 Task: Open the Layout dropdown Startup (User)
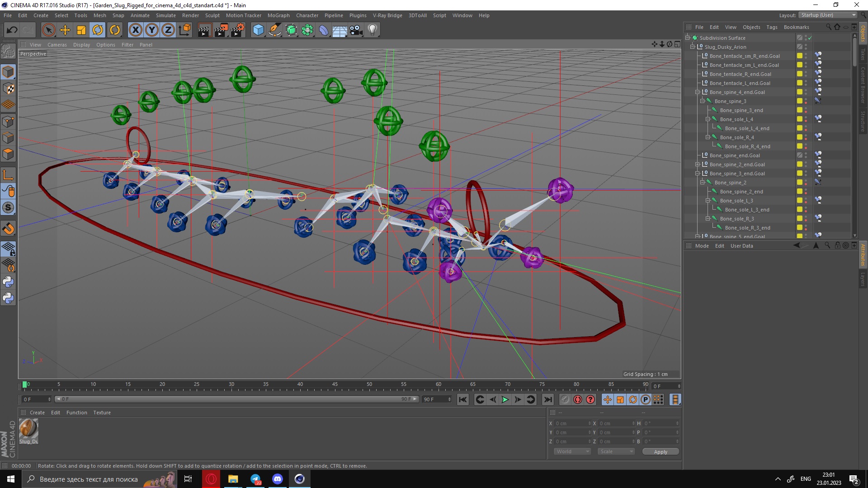pos(828,15)
